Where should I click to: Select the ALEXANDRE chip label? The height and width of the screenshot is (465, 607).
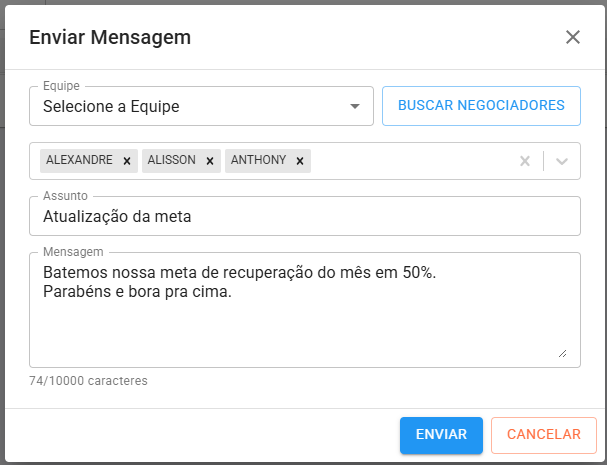click(x=79, y=160)
